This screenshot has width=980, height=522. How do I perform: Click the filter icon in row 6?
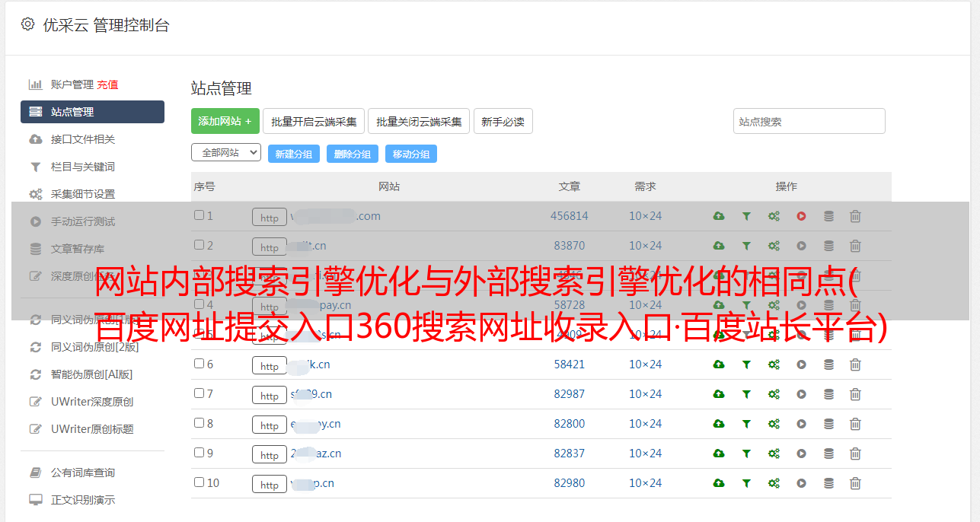(746, 364)
